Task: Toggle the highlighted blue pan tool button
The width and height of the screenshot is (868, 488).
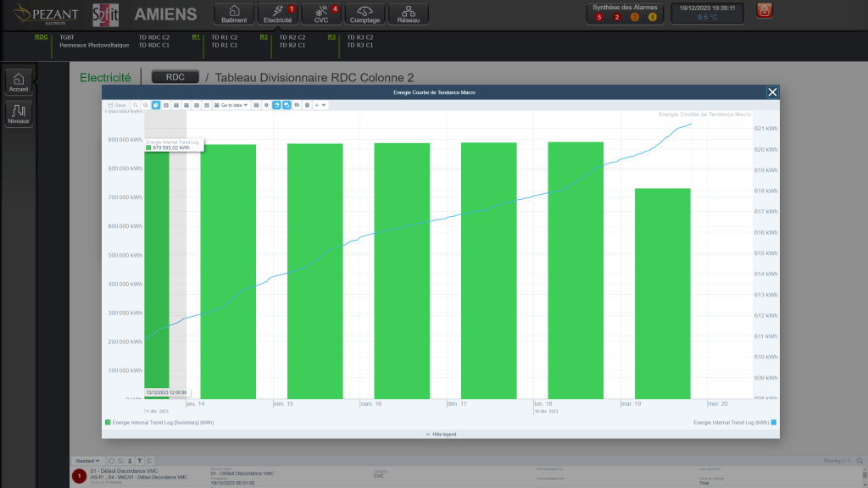Action: click(156, 105)
